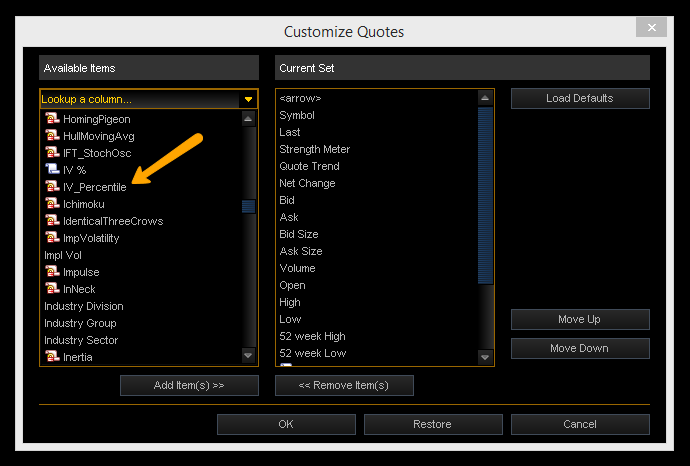Select HomingPigeon in Available Items
This screenshot has width=690, height=466.
click(96, 119)
